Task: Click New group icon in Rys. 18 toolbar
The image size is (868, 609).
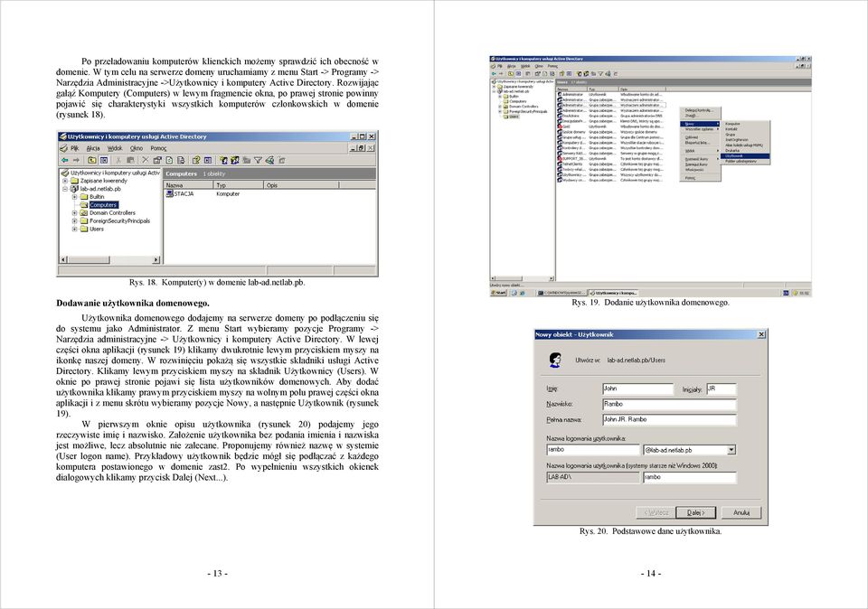Action: coord(235,161)
